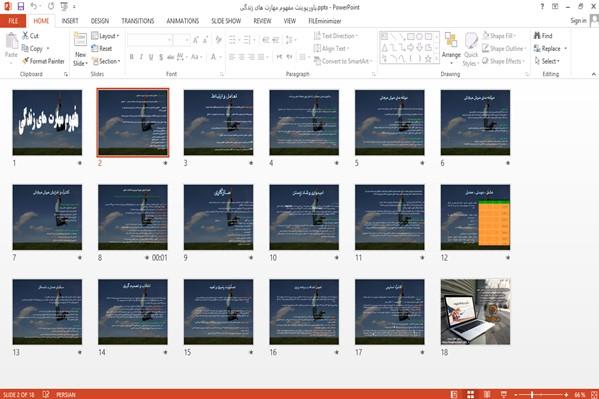Click the Ribbon Display Options icon

pyautogui.click(x=555, y=6)
